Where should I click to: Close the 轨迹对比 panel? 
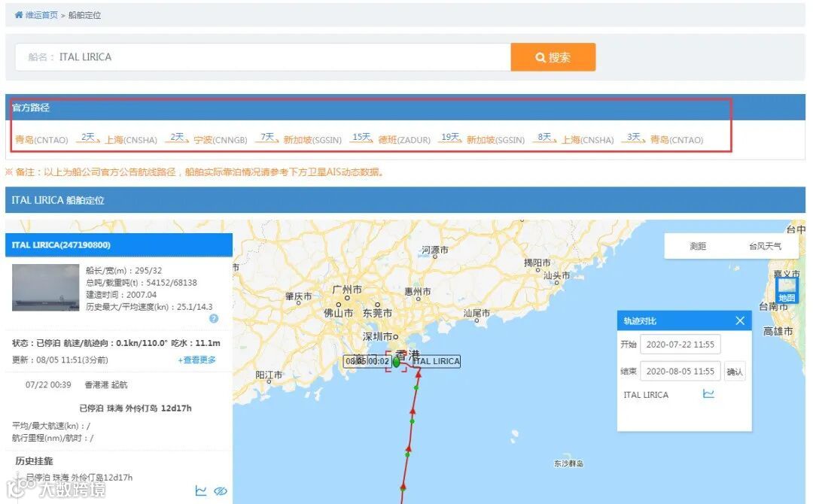(x=740, y=320)
